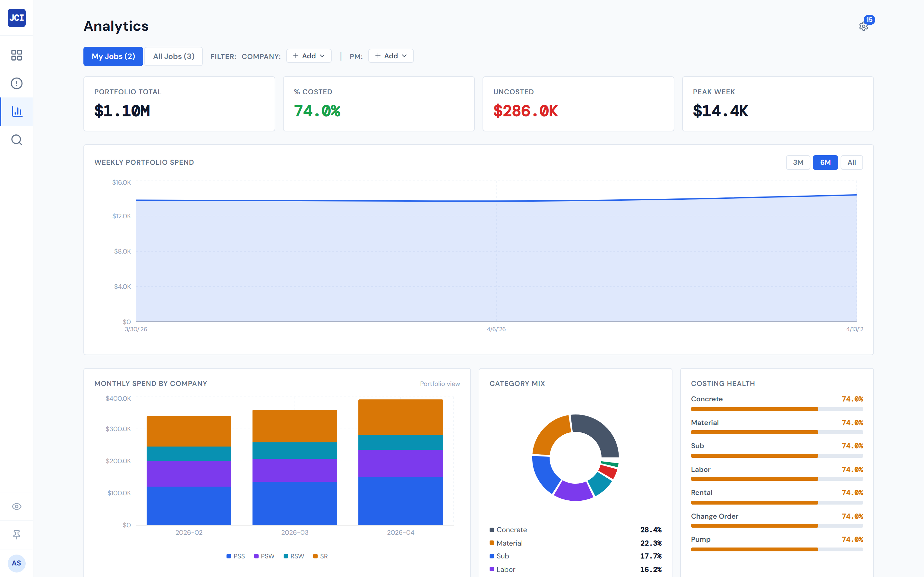Open the PM Add filter dropdown
The width and height of the screenshot is (924, 577).
390,56
